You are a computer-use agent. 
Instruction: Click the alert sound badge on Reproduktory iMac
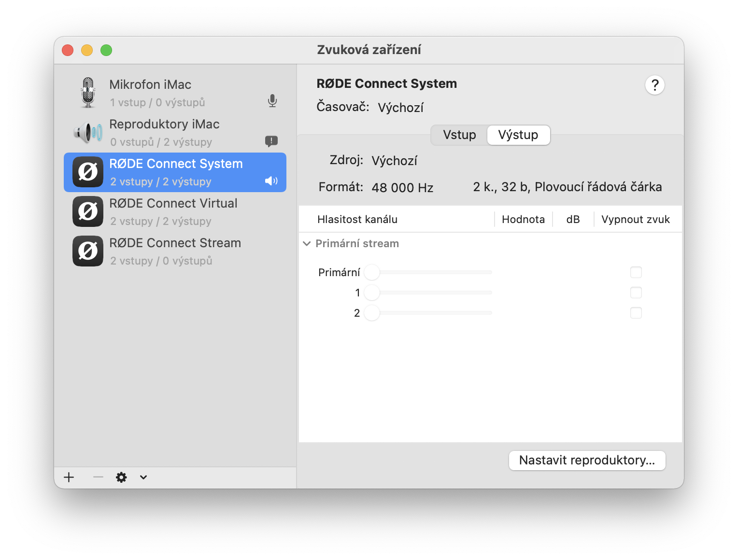[x=271, y=141]
